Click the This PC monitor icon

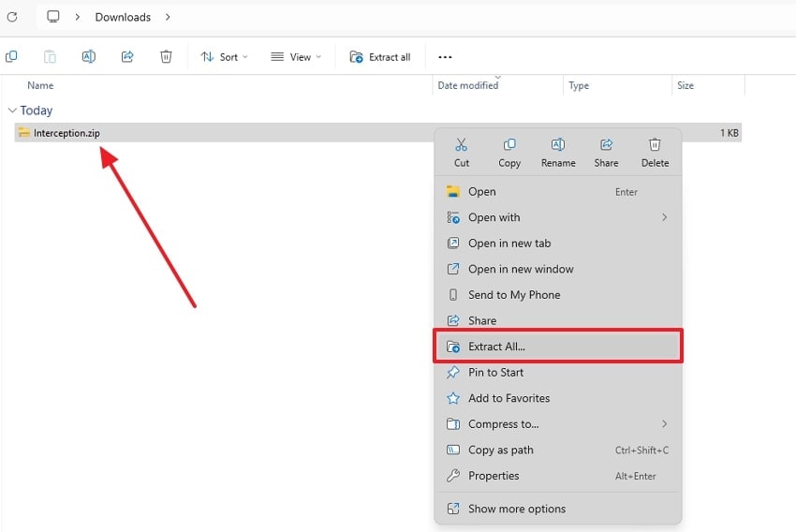(52, 17)
